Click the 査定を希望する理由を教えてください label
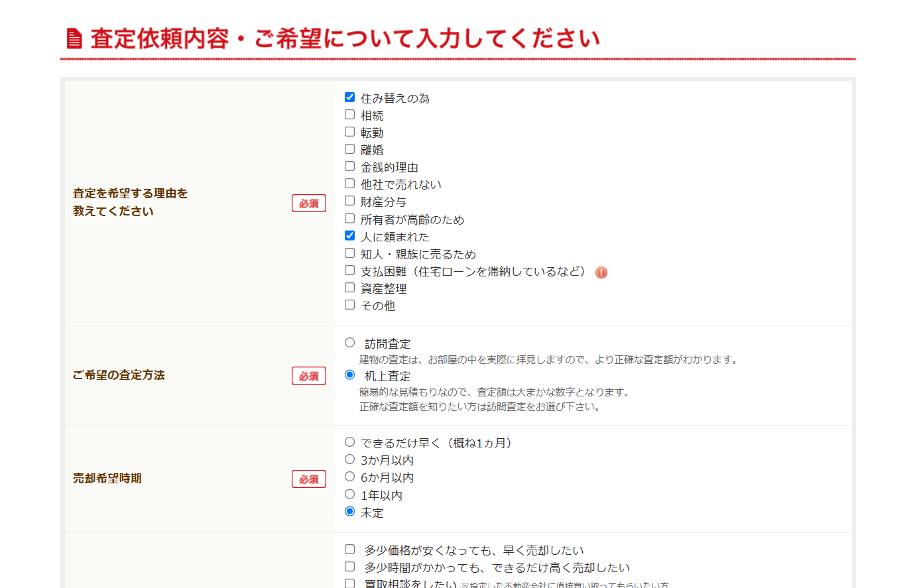Viewport: 917px width, 588px height. pyautogui.click(x=131, y=202)
